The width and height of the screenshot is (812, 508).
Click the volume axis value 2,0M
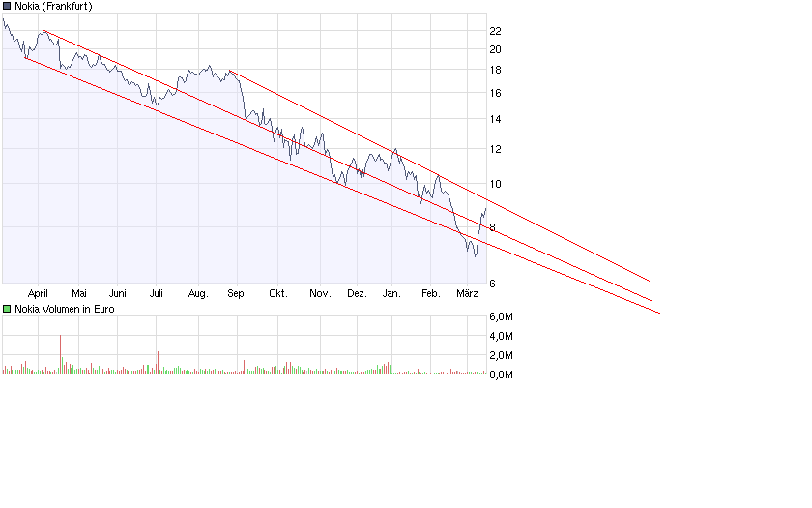click(x=502, y=355)
